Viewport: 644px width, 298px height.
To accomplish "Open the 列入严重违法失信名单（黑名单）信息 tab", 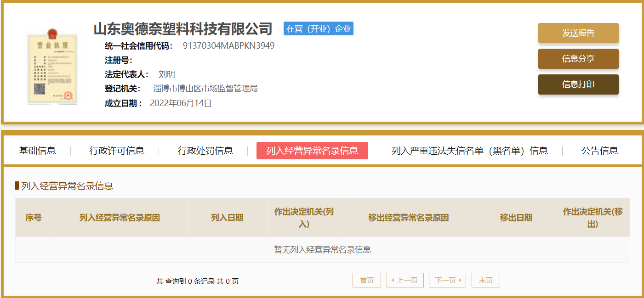I will [470, 151].
